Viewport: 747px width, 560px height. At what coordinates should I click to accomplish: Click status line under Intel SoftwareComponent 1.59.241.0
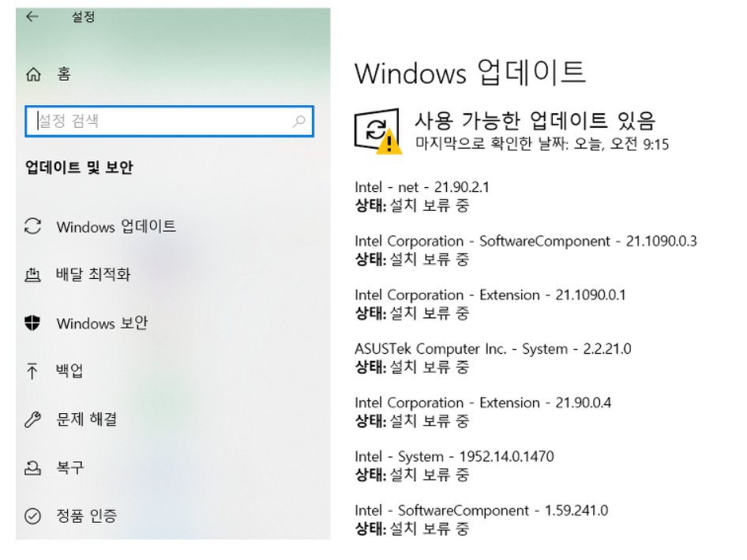412,529
